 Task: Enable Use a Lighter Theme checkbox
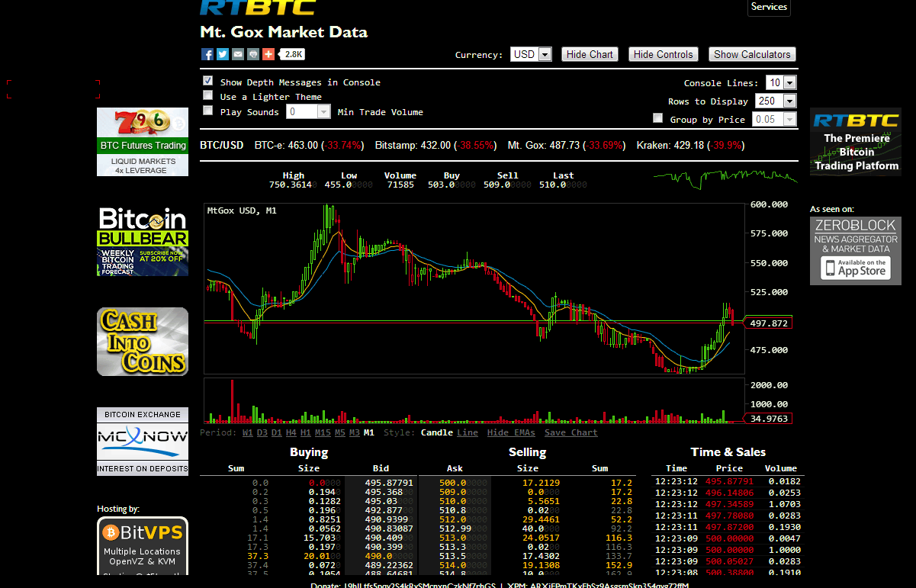[207, 95]
